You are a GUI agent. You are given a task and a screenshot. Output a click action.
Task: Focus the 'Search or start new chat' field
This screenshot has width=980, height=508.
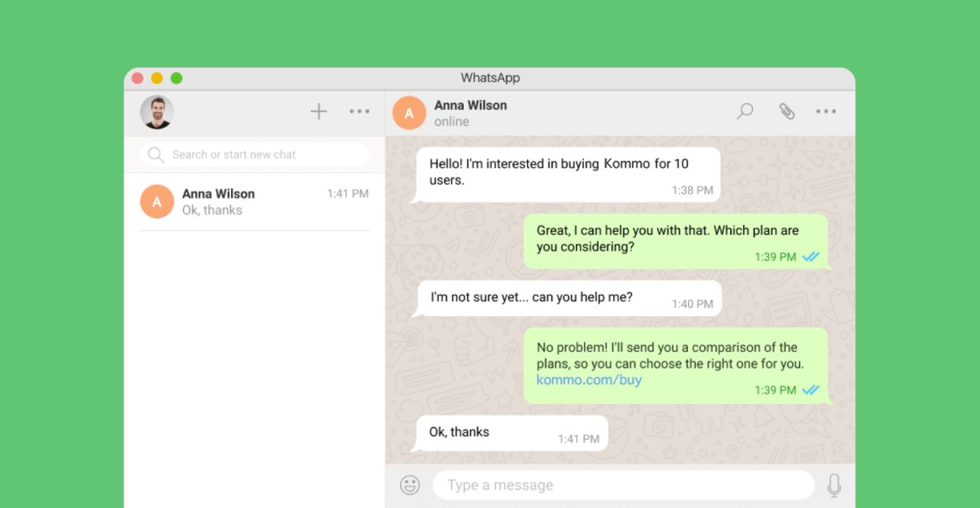click(255, 154)
